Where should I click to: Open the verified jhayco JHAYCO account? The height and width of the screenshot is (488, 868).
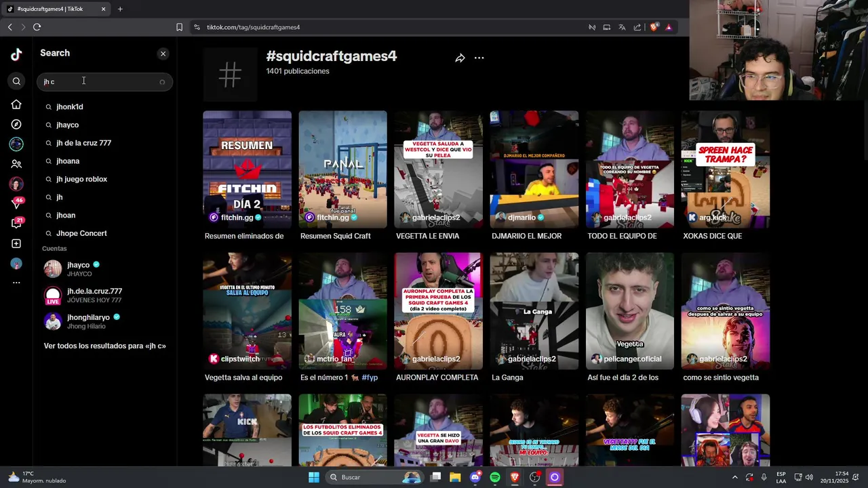(x=105, y=269)
